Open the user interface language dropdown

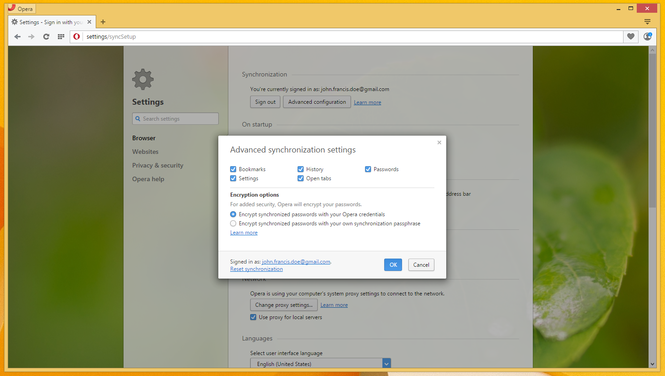(x=320, y=364)
